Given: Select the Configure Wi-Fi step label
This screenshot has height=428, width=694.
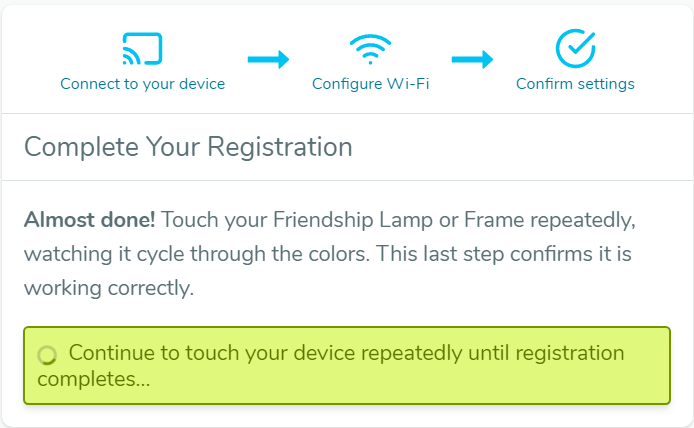Looking at the screenshot, I should [x=370, y=84].
